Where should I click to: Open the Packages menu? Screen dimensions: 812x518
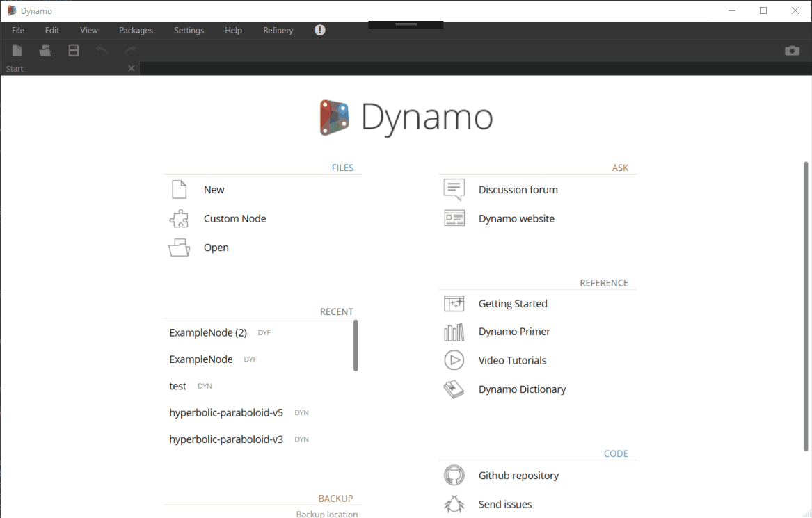pos(136,30)
